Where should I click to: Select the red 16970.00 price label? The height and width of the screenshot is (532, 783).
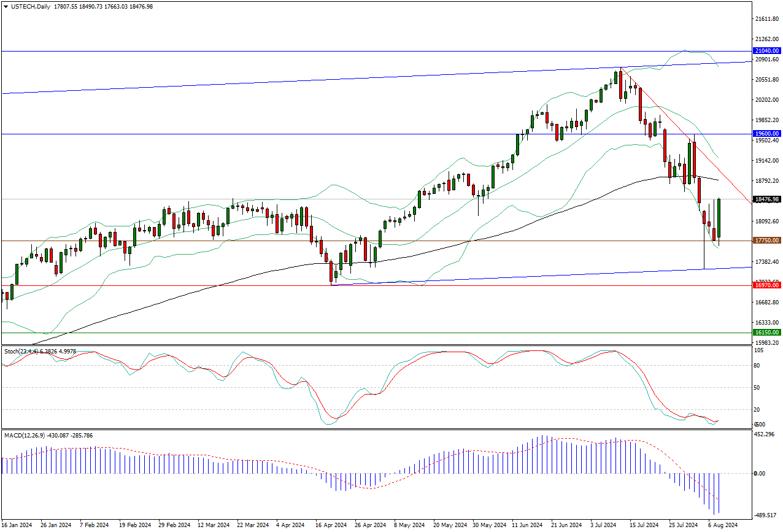click(766, 285)
